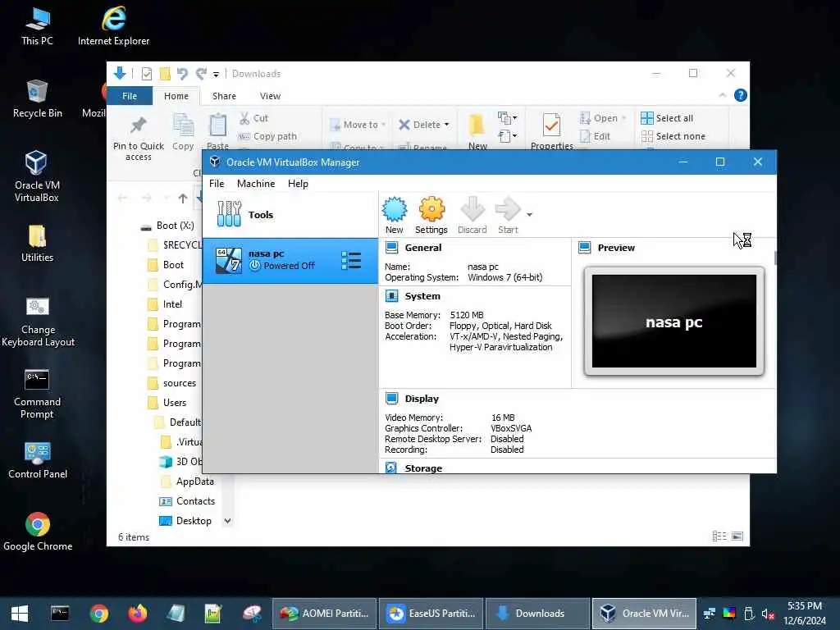Select the nasa pc virtual machine
Image resolution: width=840 pixels, height=630 pixels.
pyautogui.click(x=290, y=260)
